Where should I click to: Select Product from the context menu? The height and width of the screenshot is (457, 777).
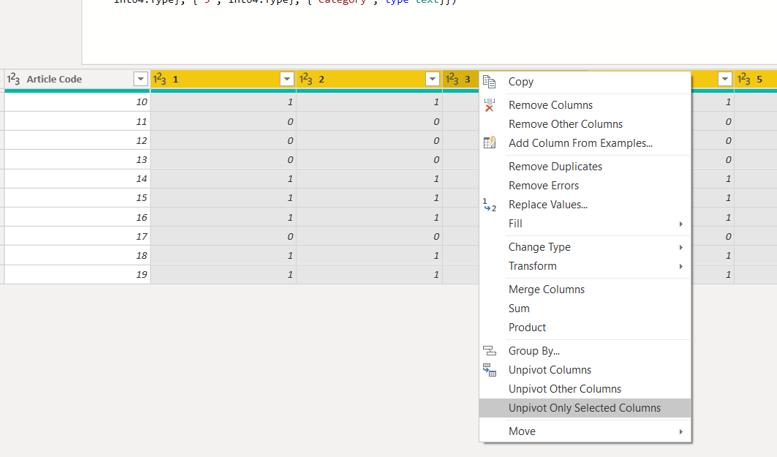pyautogui.click(x=585, y=328)
